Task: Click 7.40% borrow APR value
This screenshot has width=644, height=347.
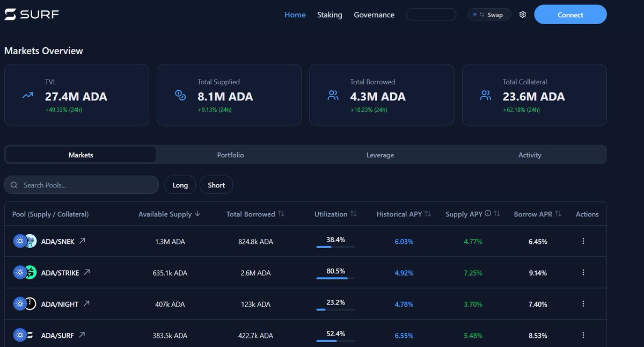Action: point(538,304)
